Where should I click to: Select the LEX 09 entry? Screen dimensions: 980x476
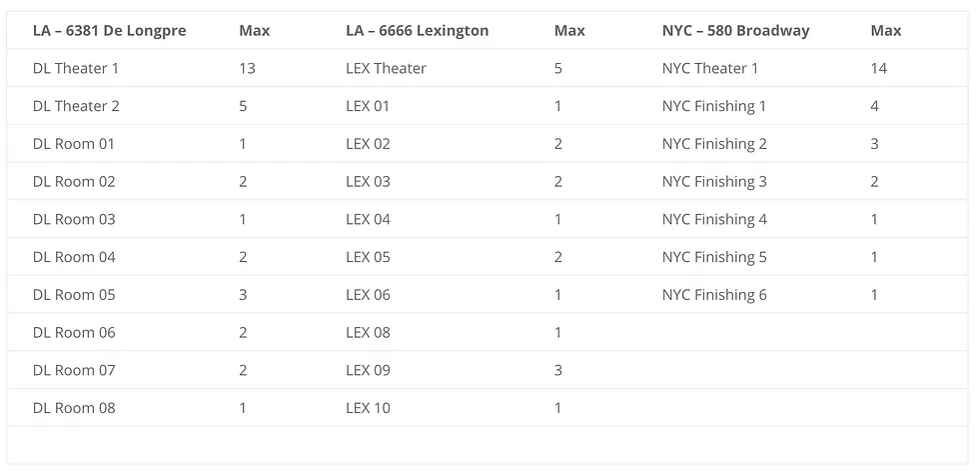tap(368, 371)
